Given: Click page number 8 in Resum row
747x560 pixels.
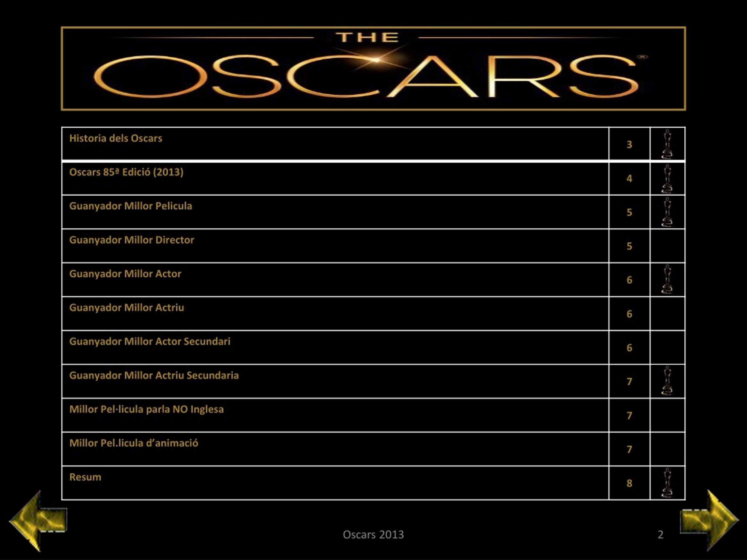Looking at the screenshot, I should click(629, 483).
